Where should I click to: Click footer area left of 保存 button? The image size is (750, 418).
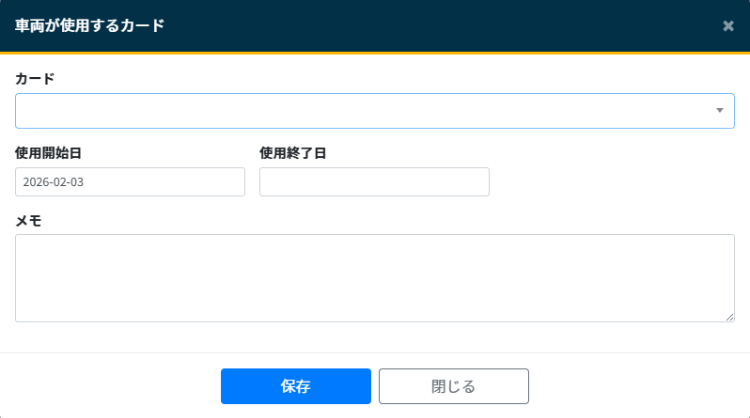tap(110, 386)
